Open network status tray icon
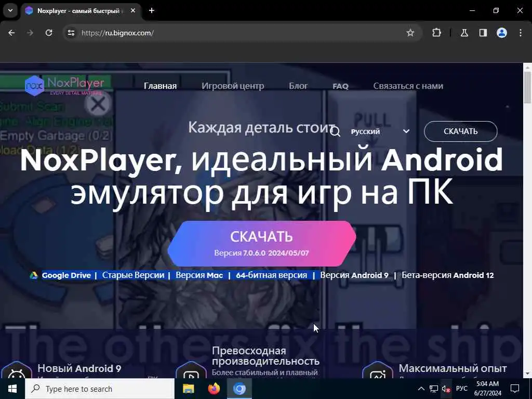 434,389
